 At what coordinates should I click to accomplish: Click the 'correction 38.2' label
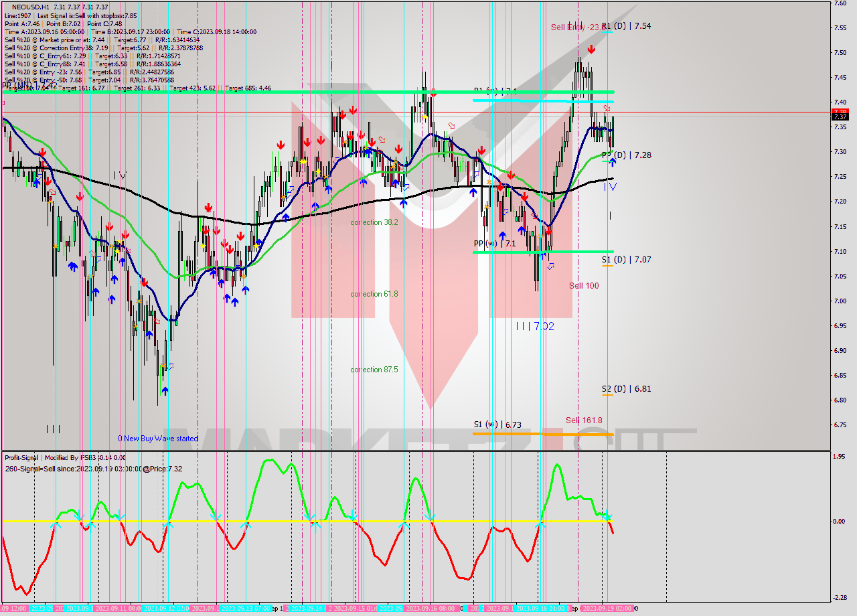coord(374,222)
